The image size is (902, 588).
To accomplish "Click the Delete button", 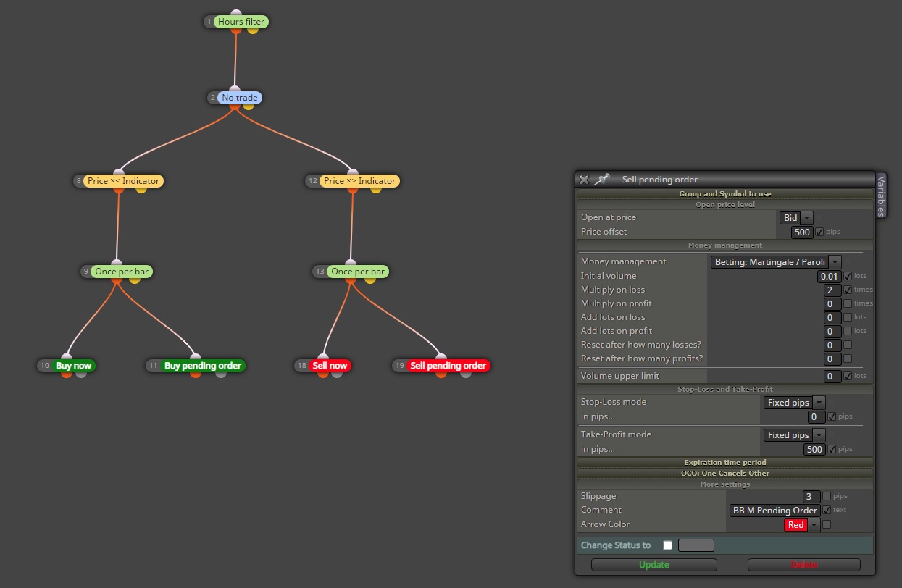I will click(804, 565).
